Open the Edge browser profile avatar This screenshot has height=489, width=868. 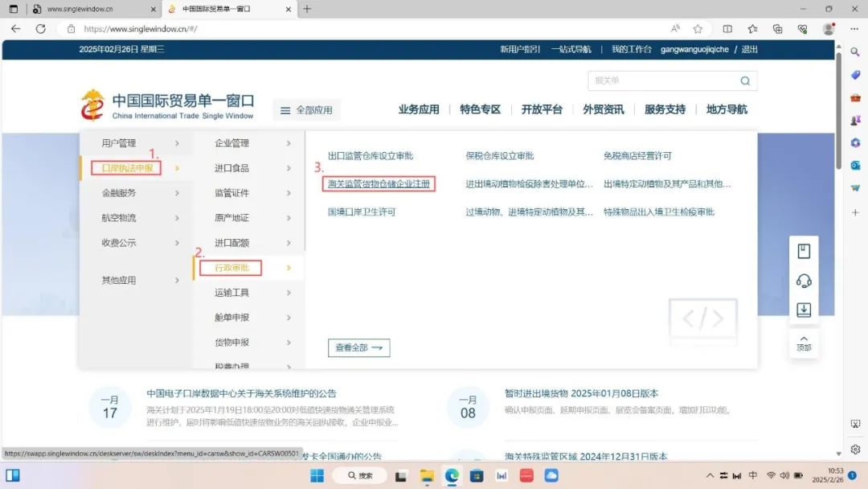[829, 29]
